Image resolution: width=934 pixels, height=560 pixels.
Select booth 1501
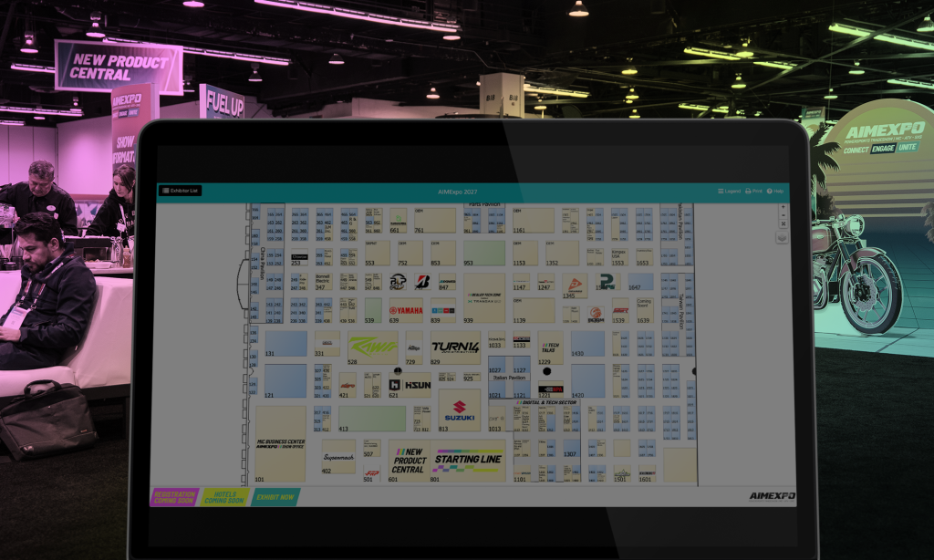tap(622, 473)
